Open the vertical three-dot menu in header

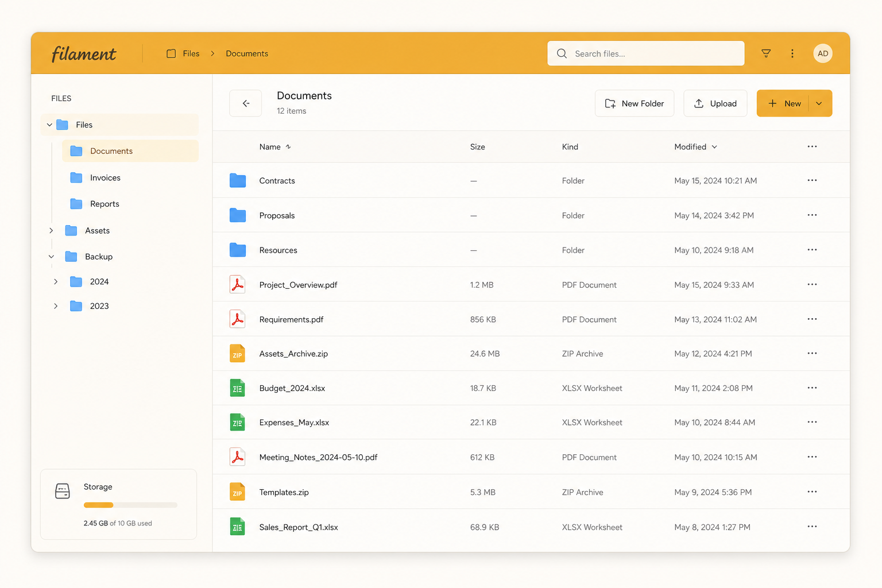792,53
